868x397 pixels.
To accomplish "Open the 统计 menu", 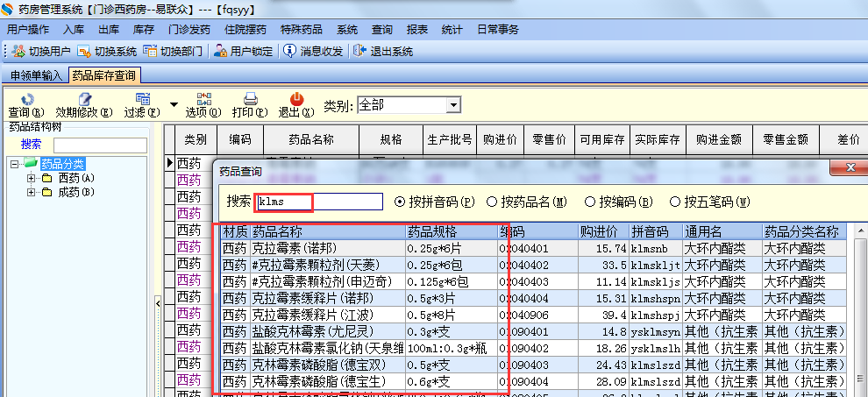I will 452,30.
